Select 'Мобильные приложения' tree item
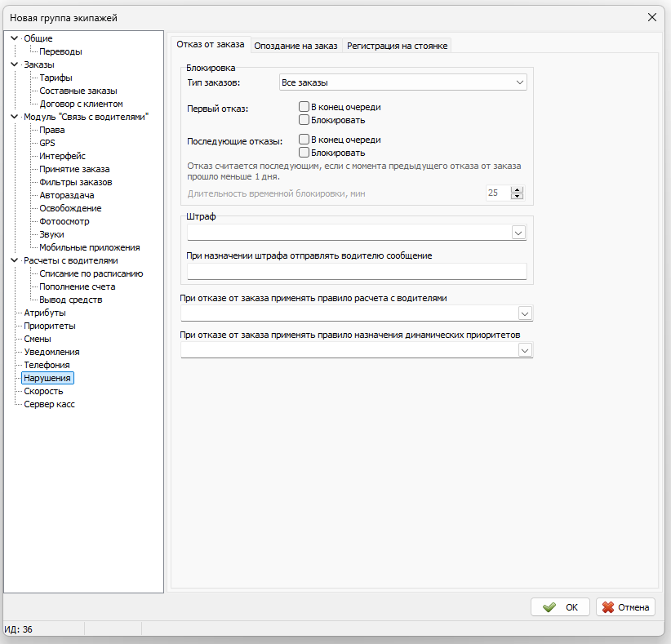671x644 pixels. click(90, 247)
